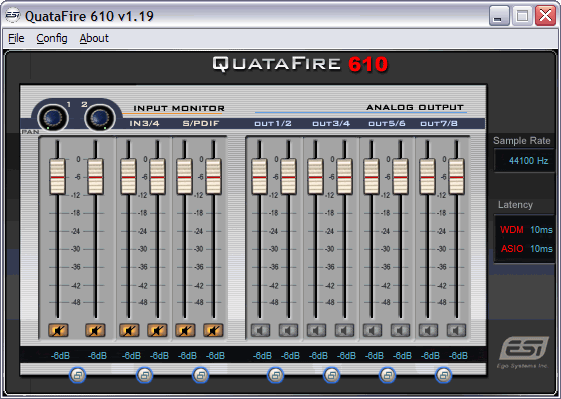Click the pan knob for input 1

click(53, 118)
